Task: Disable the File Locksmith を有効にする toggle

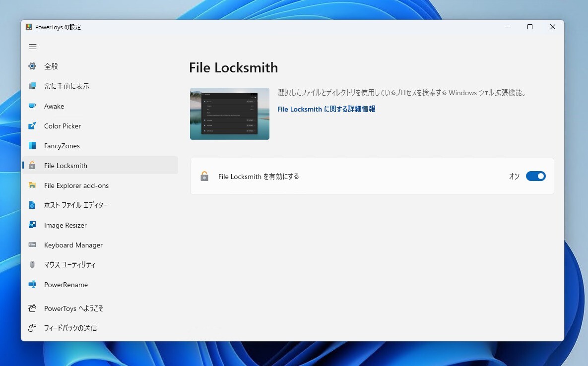Action: pyautogui.click(x=536, y=176)
